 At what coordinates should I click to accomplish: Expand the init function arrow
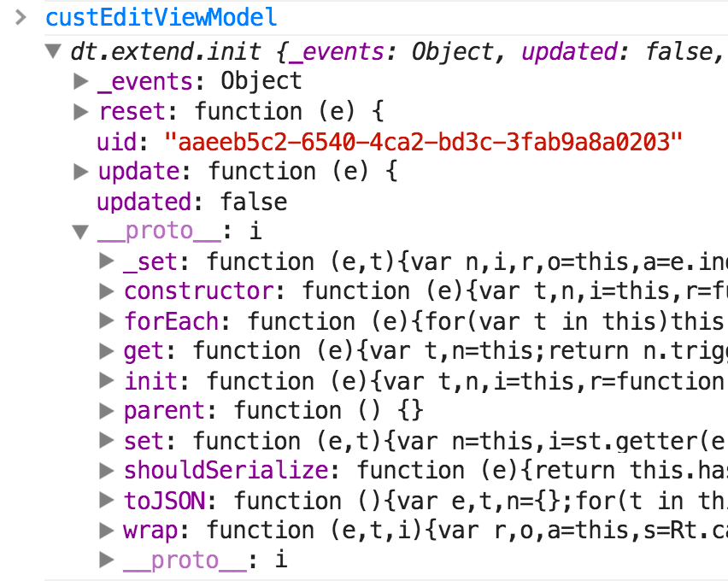point(107,381)
